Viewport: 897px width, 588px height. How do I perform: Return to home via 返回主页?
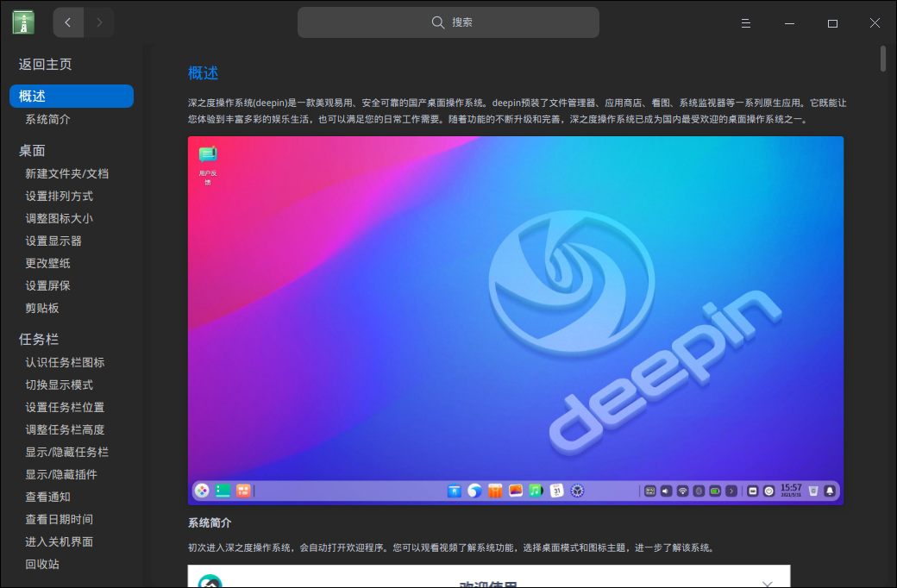coord(45,64)
